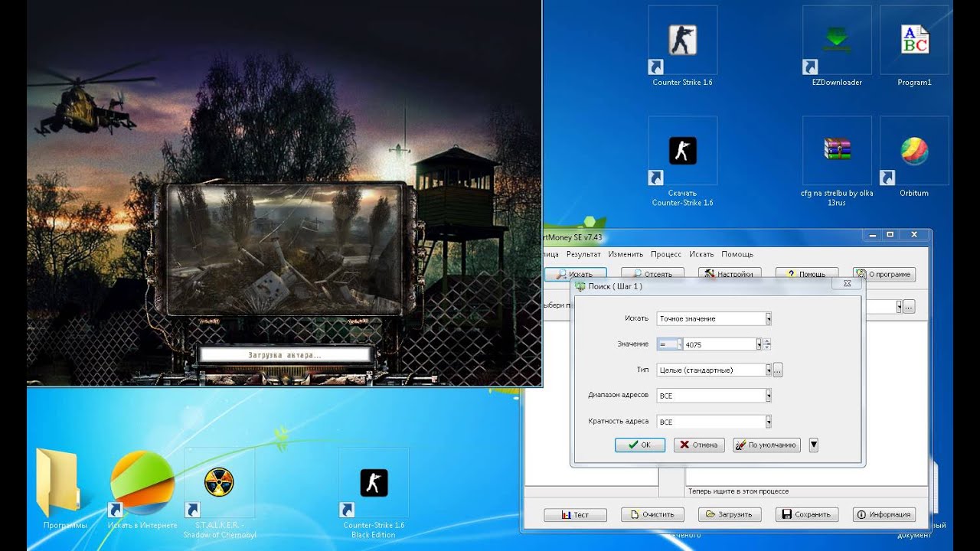Expand the Искать search mode dropdown
The height and width of the screenshot is (551, 980).
768,318
